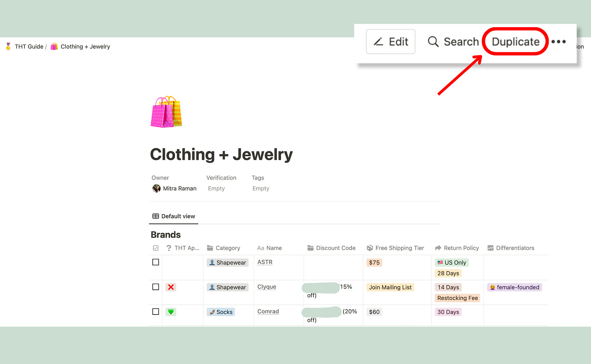Click the 14 Days return tag
This screenshot has height=364, width=591.
(x=448, y=287)
